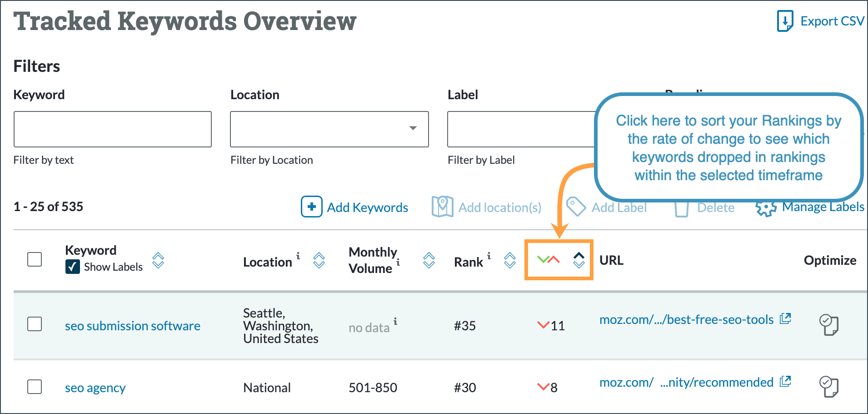Check the select-all checkbox in header row

[35, 259]
